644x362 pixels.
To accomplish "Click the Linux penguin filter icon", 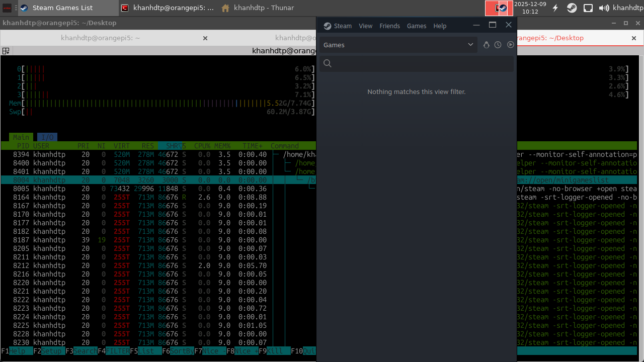I will 486,45.
